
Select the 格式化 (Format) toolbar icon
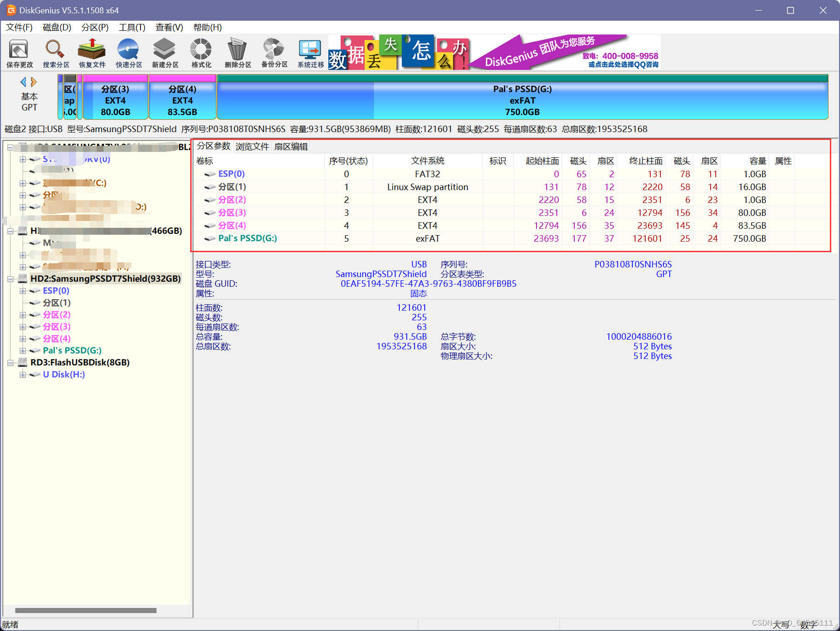(x=200, y=52)
